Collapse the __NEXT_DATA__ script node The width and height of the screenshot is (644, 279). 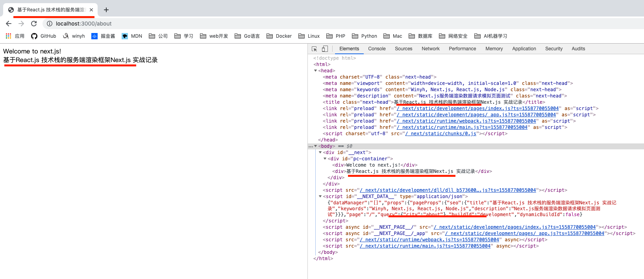click(320, 196)
